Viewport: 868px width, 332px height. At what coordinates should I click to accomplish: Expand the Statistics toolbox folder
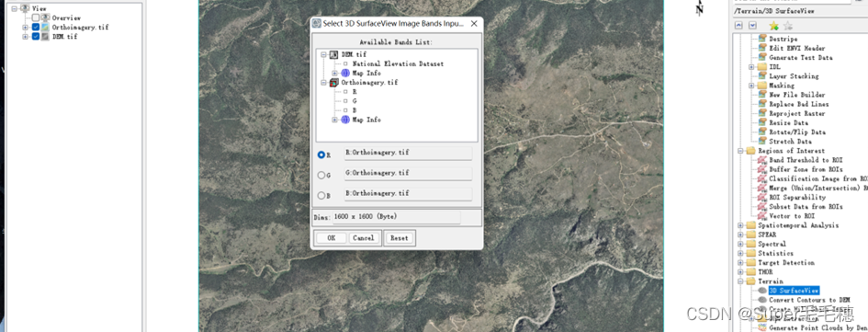click(x=740, y=253)
